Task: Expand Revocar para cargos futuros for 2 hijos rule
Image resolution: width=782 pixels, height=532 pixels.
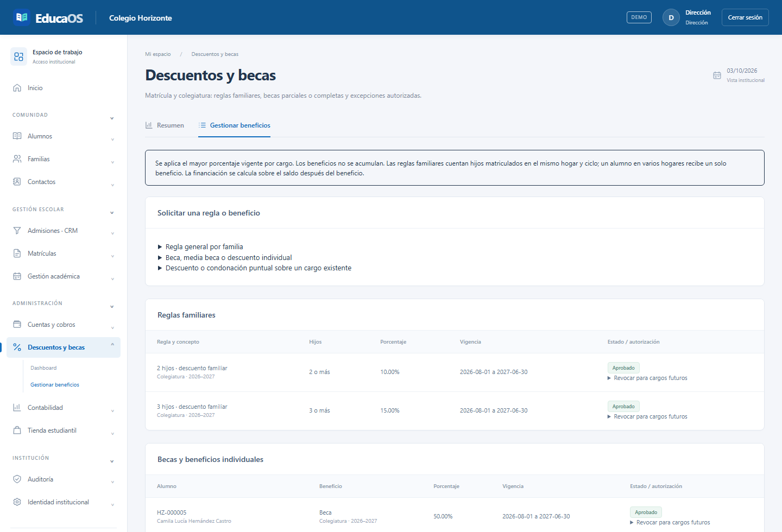Action: (x=647, y=378)
